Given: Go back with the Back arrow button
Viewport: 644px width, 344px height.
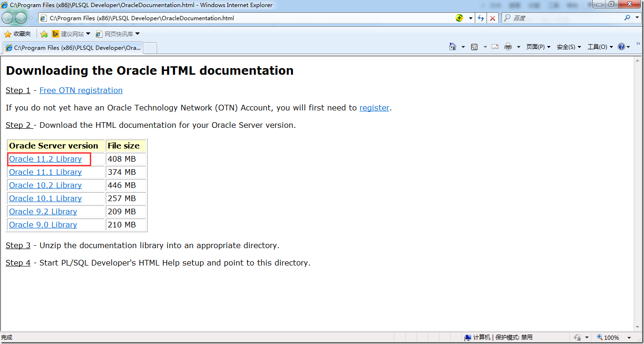Looking at the screenshot, I should 8,18.
